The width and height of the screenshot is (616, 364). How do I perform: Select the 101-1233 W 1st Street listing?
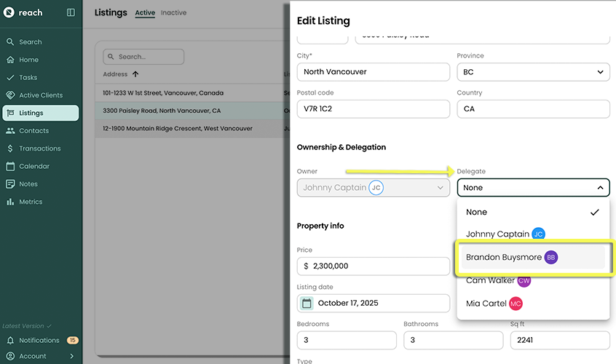click(x=163, y=93)
